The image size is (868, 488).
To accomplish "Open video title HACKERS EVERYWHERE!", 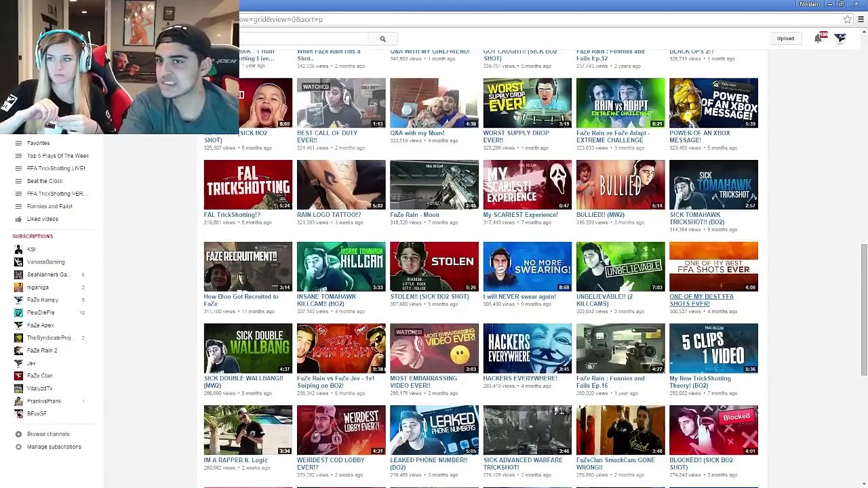I will (520, 378).
